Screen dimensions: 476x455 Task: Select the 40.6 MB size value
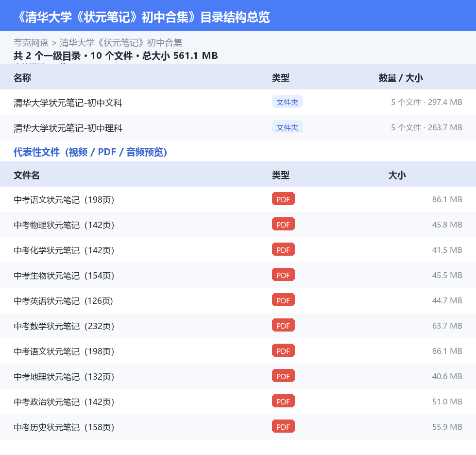tap(447, 376)
